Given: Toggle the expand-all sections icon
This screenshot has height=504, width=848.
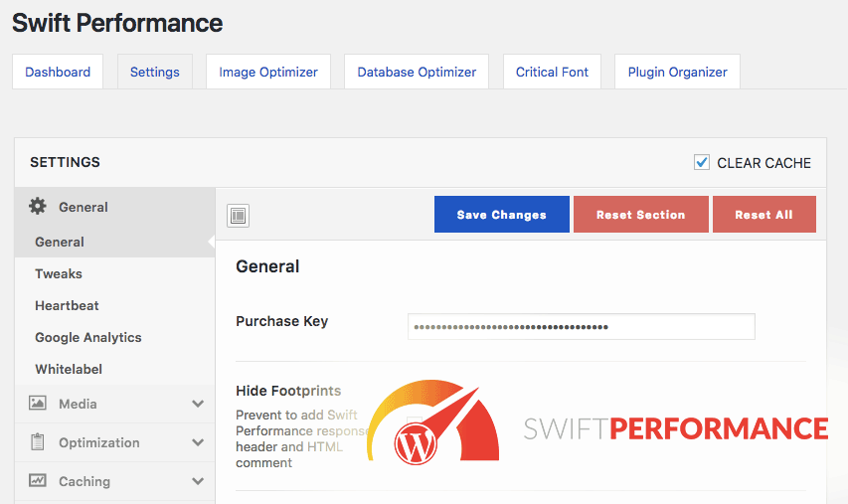Looking at the screenshot, I should tap(238, 215).
